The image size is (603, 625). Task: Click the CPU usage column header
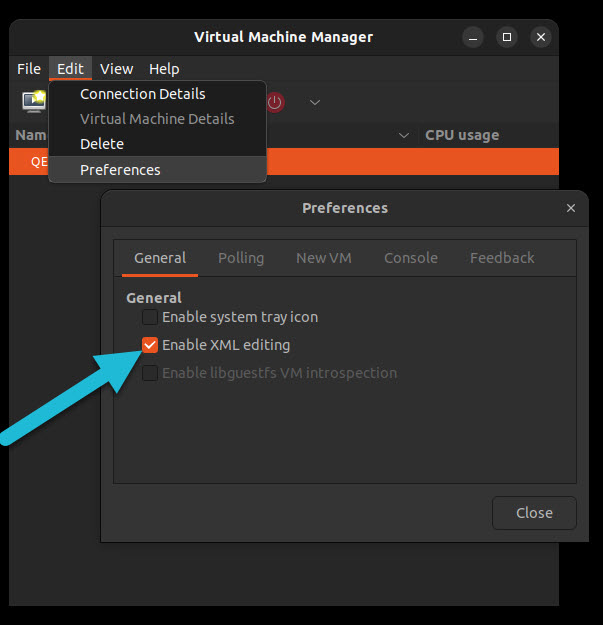pyautogui.click(x=462, y=136)
